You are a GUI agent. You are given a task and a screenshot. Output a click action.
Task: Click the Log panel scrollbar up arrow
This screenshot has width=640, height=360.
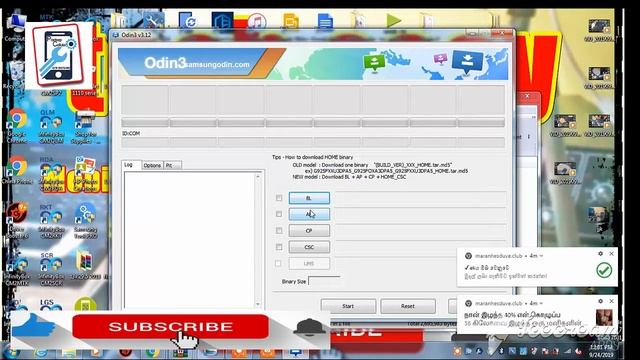258,177
